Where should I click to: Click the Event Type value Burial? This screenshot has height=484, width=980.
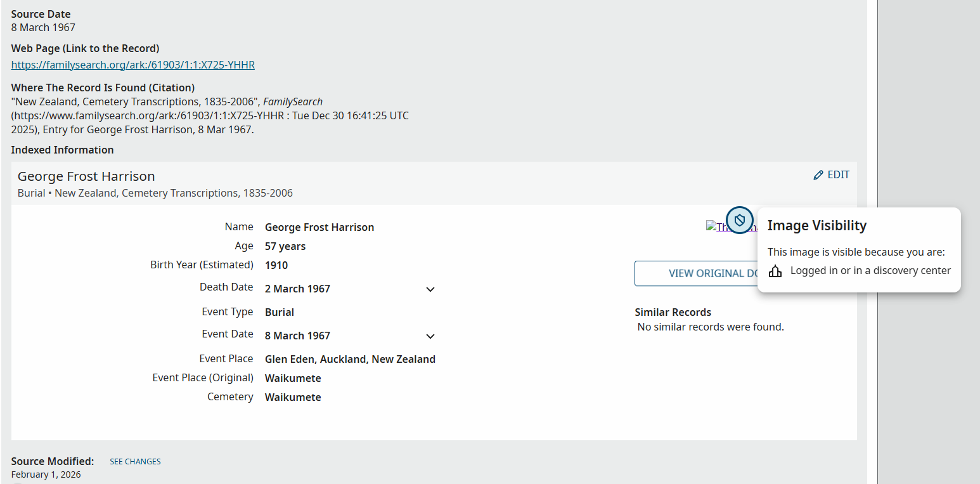280,312
